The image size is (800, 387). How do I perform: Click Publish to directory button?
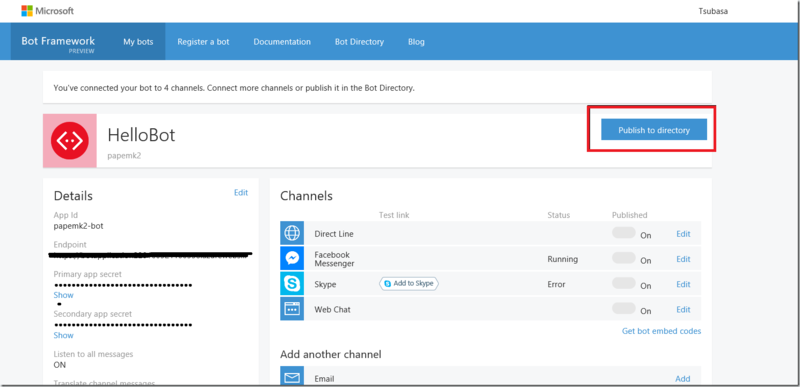point(654,130)
